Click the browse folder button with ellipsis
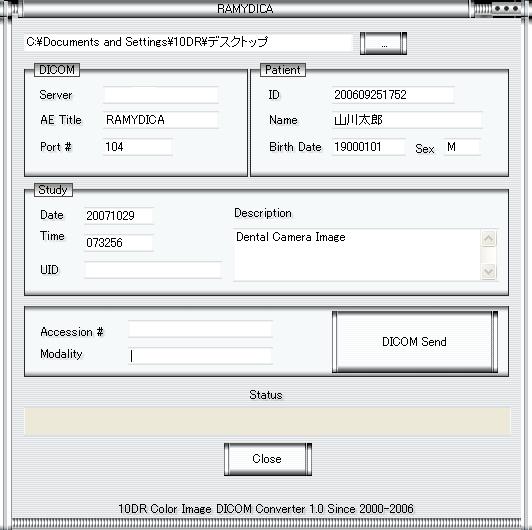532x530 pixels. pyautogui.click(x=383, y=43)
